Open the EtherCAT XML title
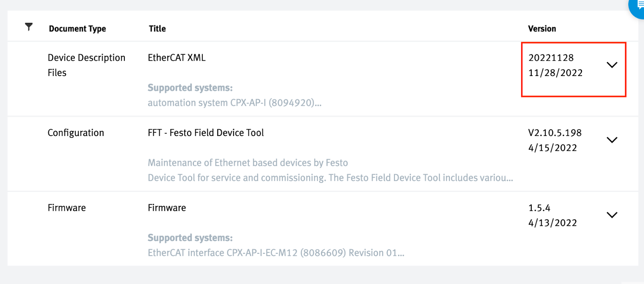This screenshot has width=644, height=284. (x=177, y=58)
